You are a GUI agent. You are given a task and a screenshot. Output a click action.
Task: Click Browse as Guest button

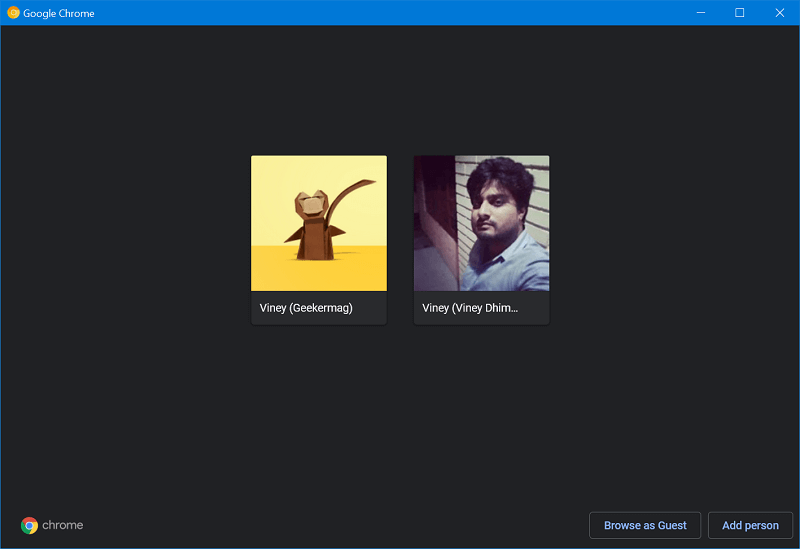(645, 525)
